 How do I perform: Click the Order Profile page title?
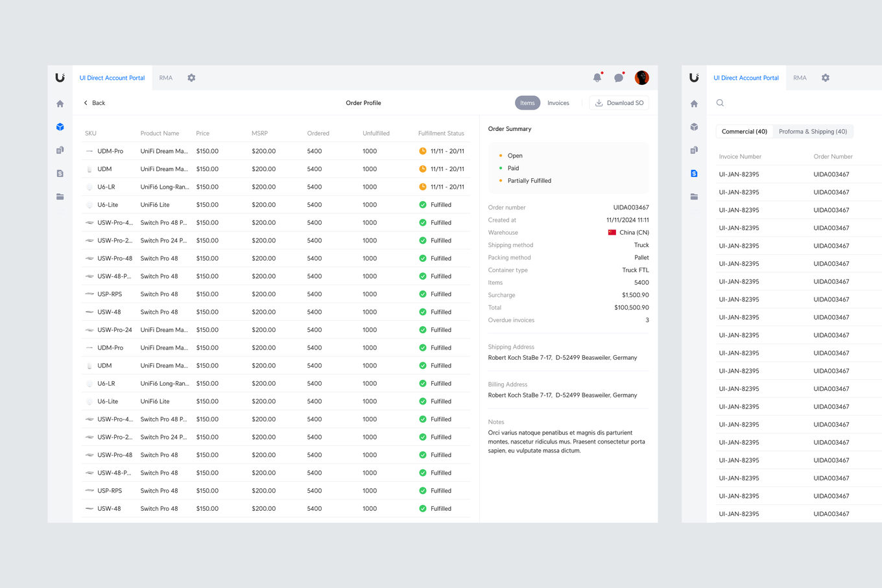363,103
